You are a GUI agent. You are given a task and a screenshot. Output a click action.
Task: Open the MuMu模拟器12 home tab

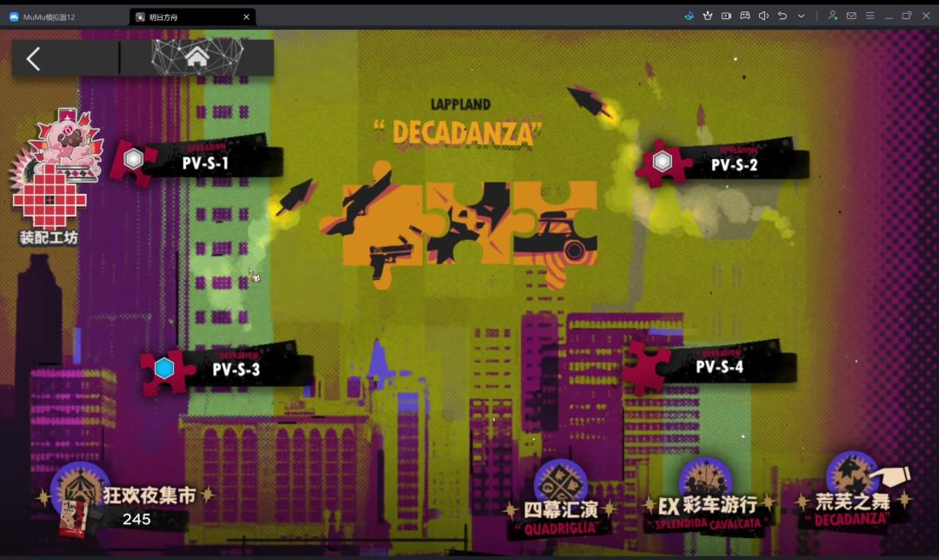click(42, 17)
